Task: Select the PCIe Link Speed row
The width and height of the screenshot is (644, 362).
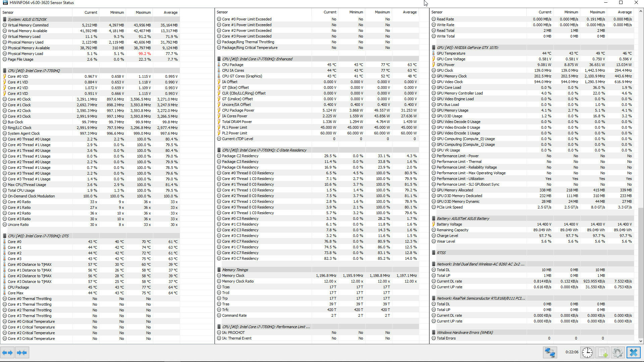Action: tap(533, 207)
